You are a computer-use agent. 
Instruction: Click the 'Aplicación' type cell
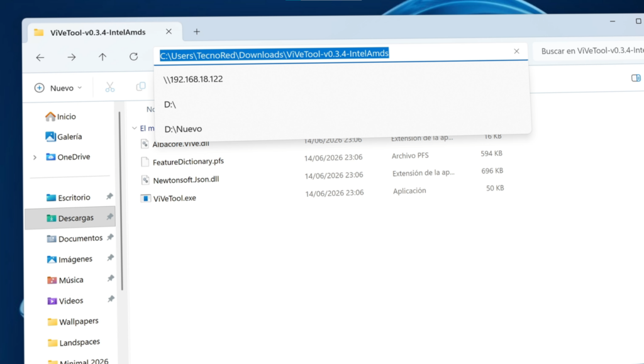[x=409, y=191]
